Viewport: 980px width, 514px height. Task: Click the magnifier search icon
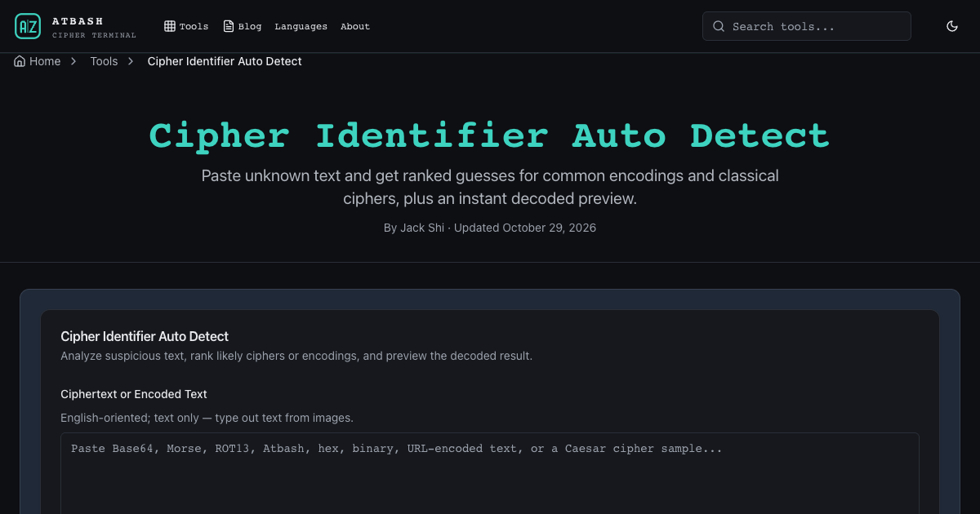pos(719,26)
